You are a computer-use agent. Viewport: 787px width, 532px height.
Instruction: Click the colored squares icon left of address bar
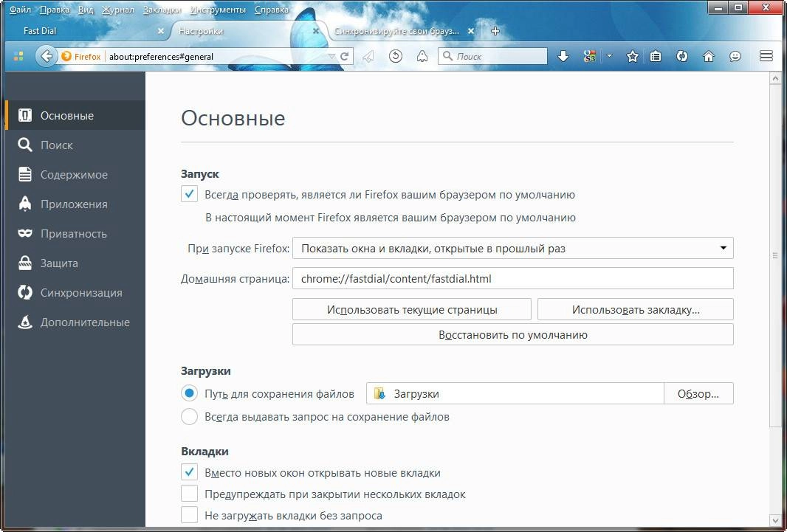[x=18, y=57]
